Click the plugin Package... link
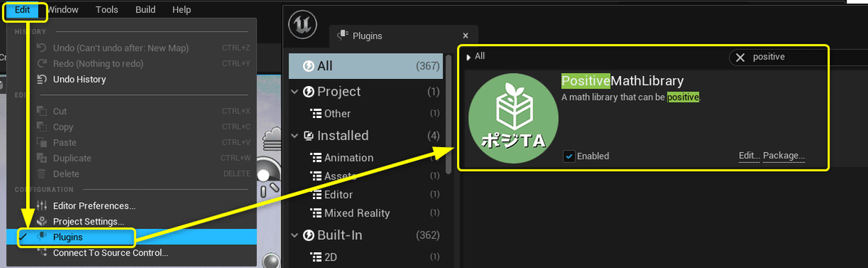 (x=784, y=156)
